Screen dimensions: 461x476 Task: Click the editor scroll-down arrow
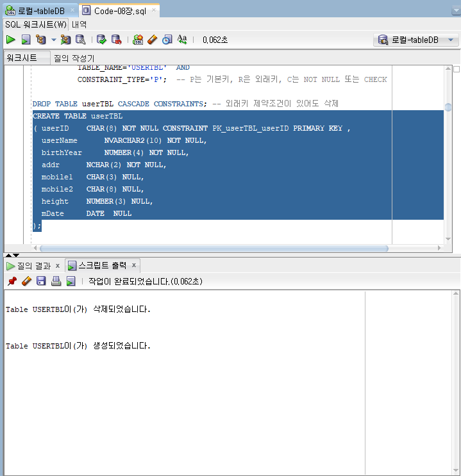pyautogui.click(x=448, y=239)
